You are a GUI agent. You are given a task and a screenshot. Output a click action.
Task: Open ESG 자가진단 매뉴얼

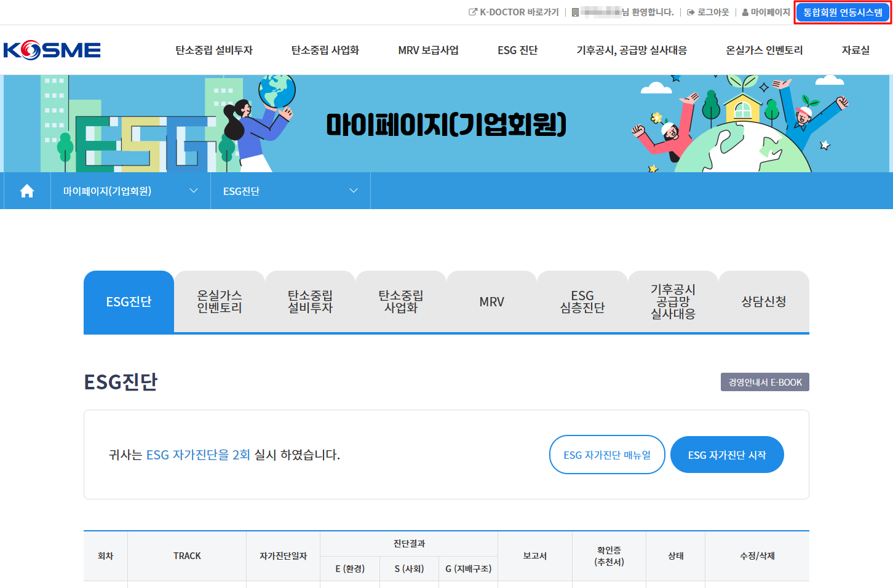click(607, 455)
